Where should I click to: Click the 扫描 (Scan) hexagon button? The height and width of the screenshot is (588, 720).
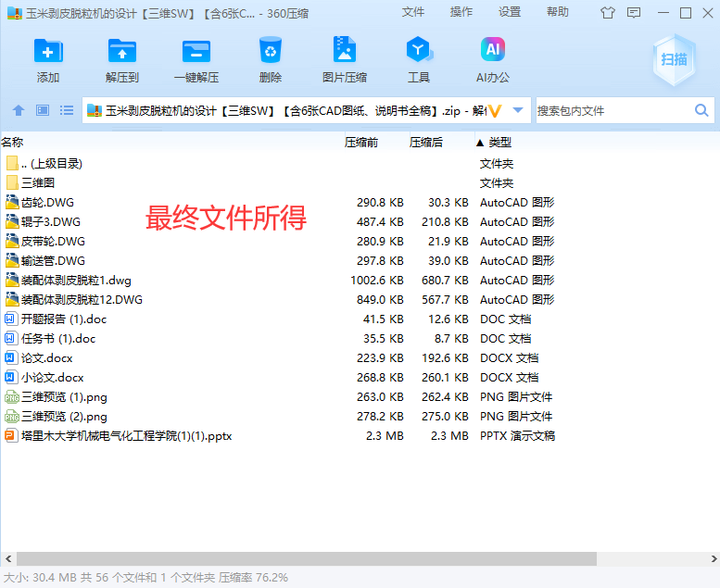[674, 59]
